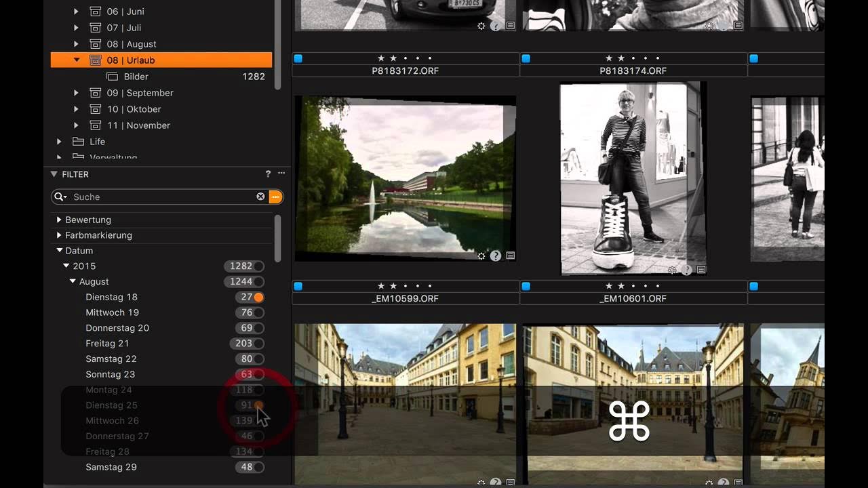Click the Samstag 29 date label
The width and height of the screenshot is (868, 488).
[x=111, y=467]
